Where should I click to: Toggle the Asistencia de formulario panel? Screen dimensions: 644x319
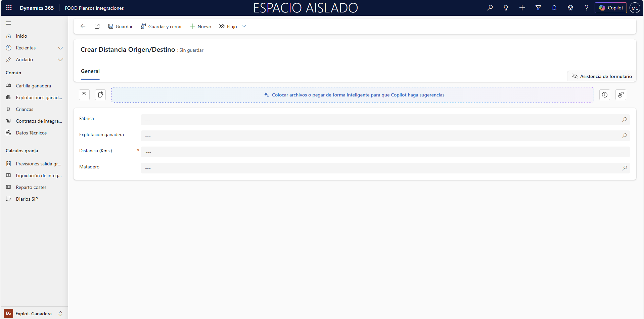click(601, 76)
